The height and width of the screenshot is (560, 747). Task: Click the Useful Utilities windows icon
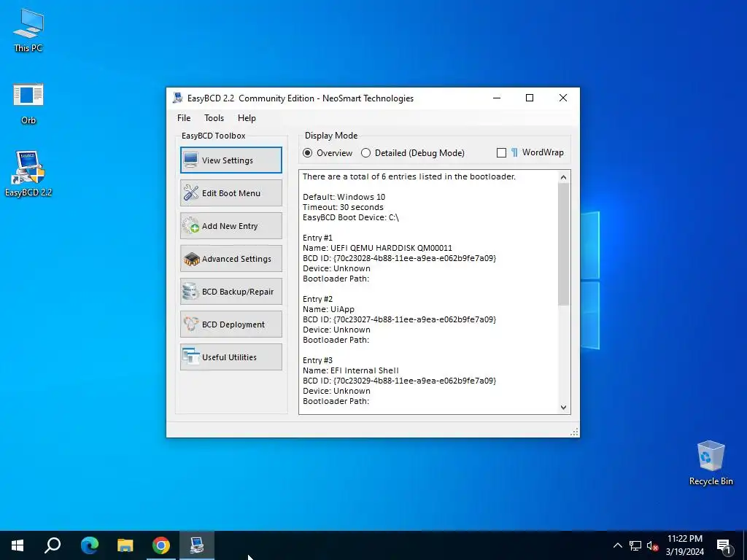[191, 357]
